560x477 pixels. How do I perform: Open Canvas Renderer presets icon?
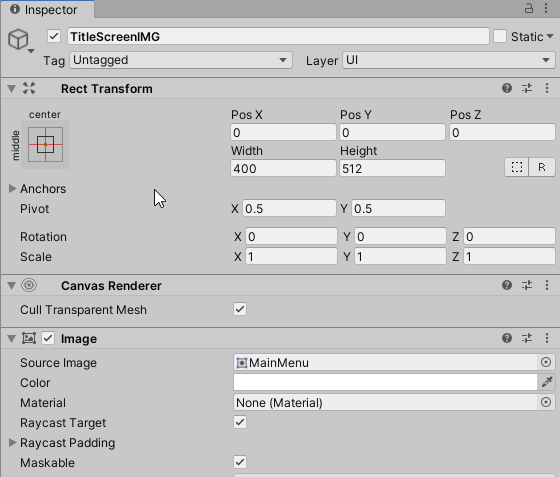pyautogui.click(x=527, y=285)
